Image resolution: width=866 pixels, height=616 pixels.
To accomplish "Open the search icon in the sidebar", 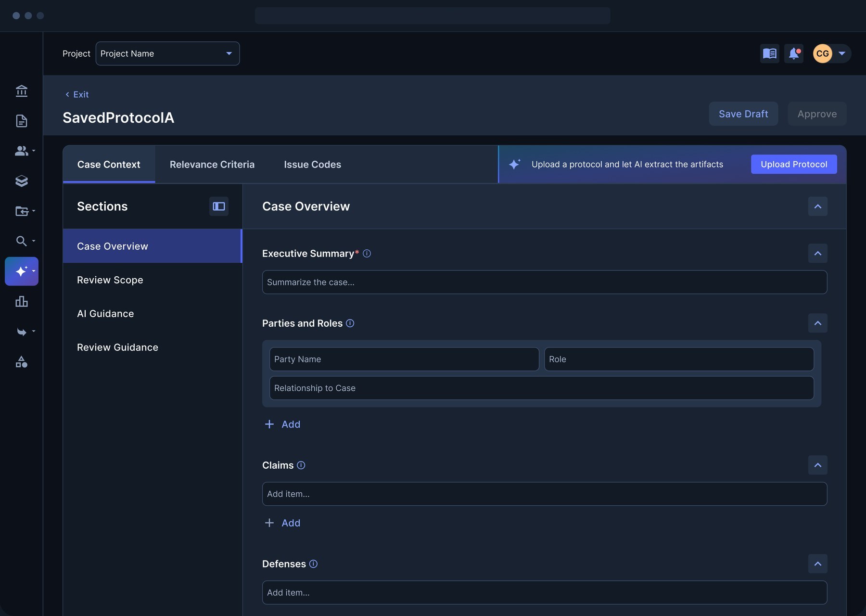I will coord(22,241).
